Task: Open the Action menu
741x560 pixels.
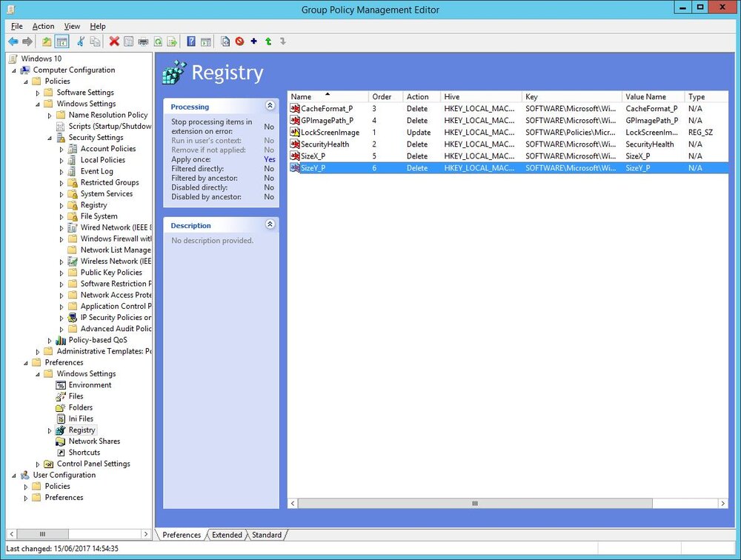Action: [x=43, y=27]
